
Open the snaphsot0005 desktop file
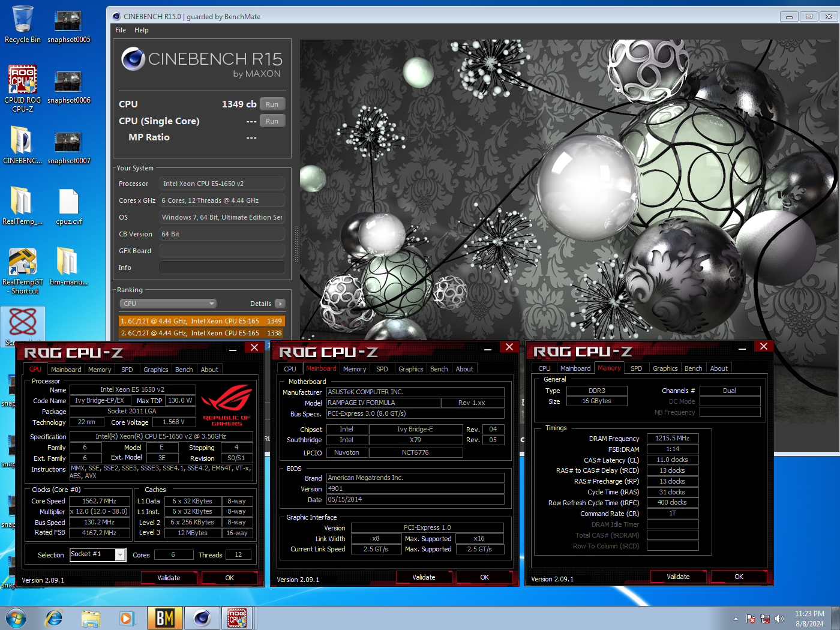click(x=69, y=25)
